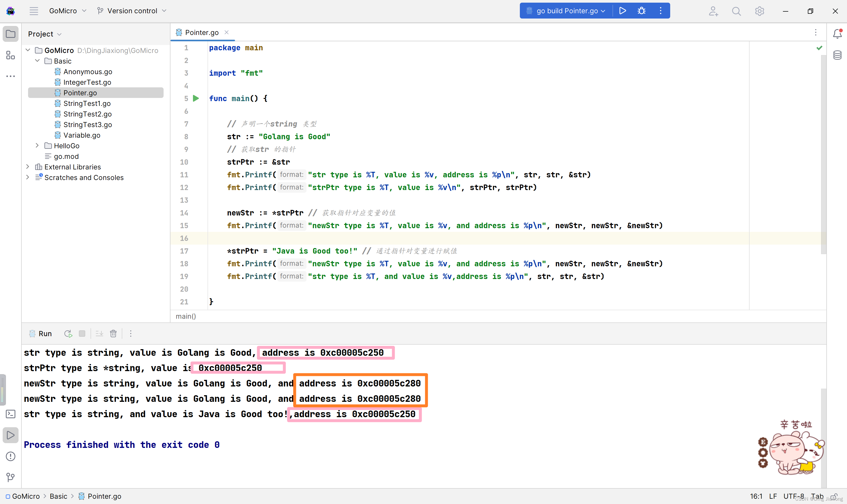Open StringTest2.go in the project tree

pyautogui.click(x=87, y=114)
